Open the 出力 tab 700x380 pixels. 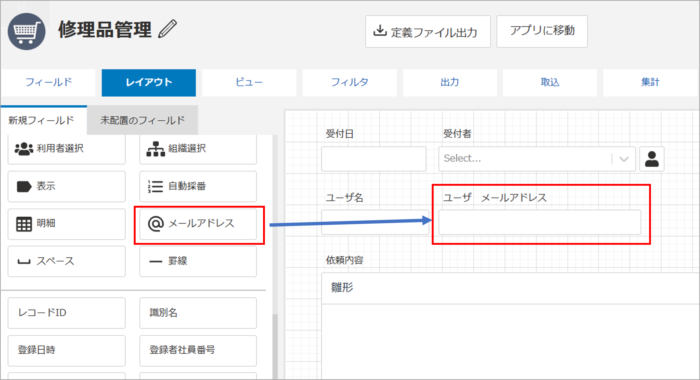(x=450, y=83)
